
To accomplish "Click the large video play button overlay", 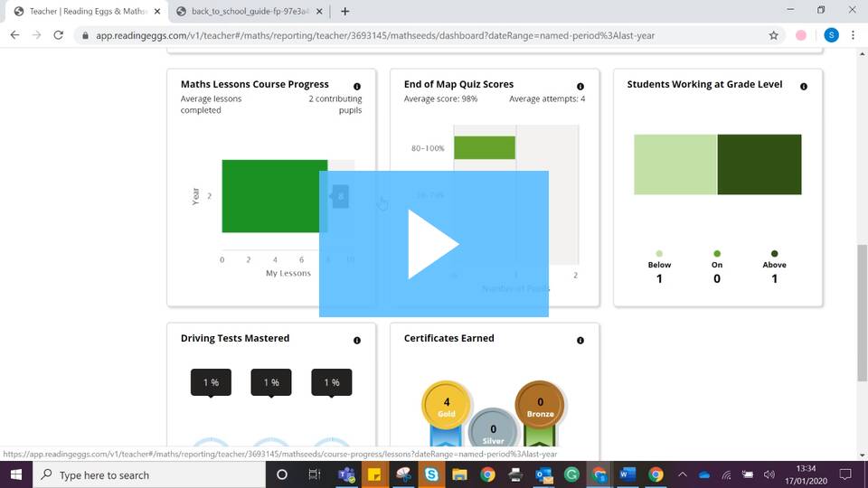I will coord(433,244).
